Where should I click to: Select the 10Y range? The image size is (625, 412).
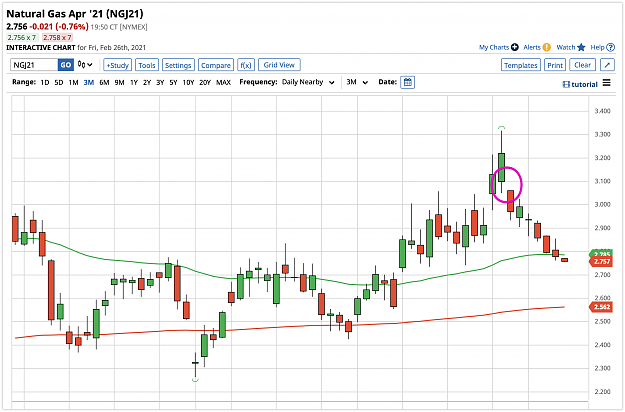[x=188, y=82]
